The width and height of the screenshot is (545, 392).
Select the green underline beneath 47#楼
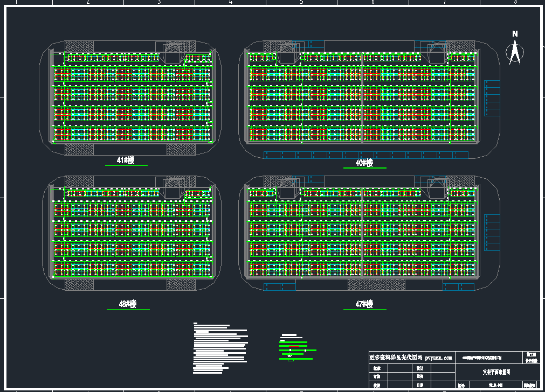pyautogui.click(x=365, y=310)
